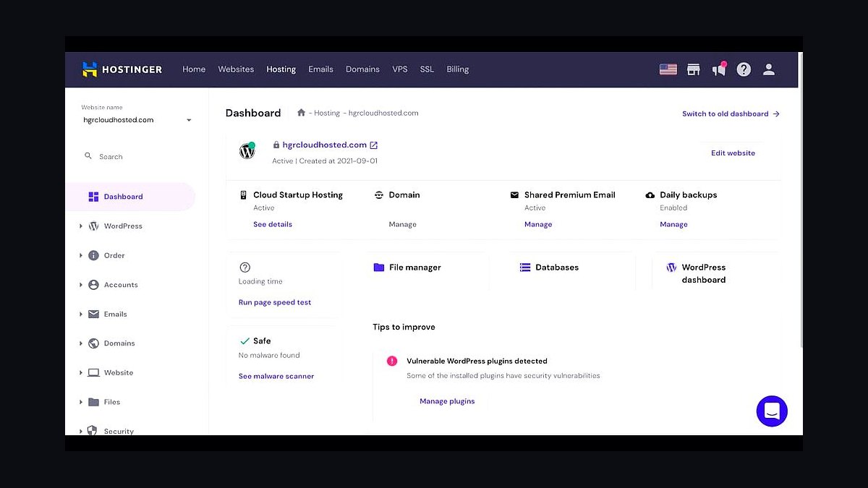
Task: Expand the Security sidebar section
Action: click(81, 431)
